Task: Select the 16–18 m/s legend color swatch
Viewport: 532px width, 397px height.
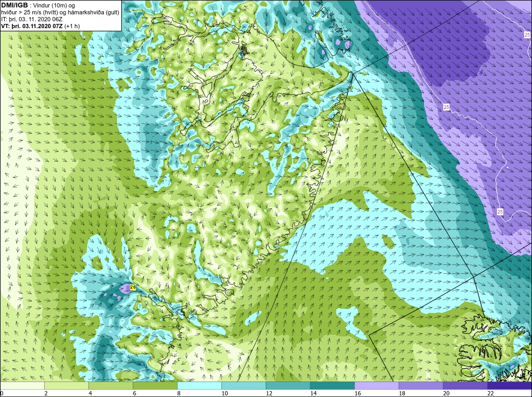Action: [x=377, y=385]
